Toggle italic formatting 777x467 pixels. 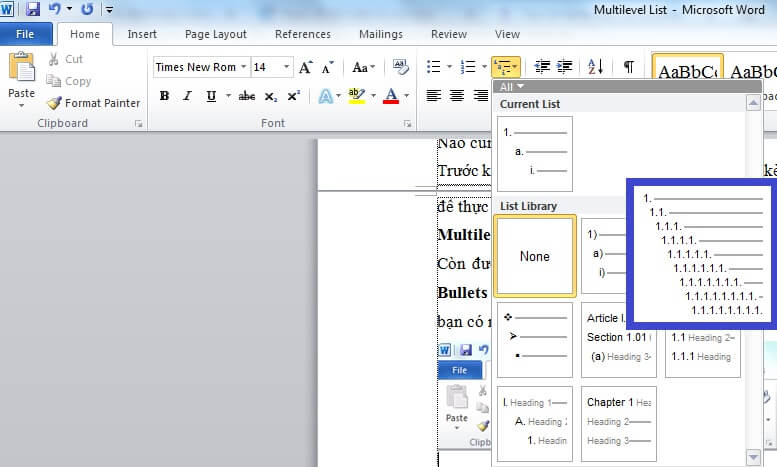[x=187, y=96]
